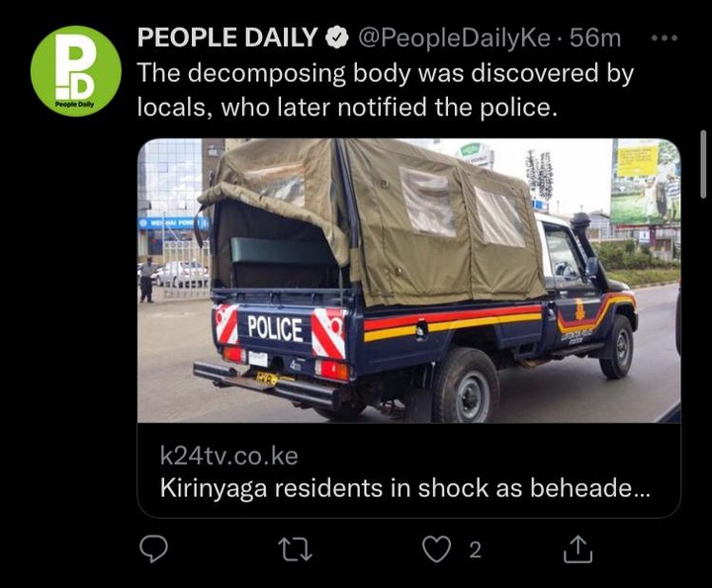
Task: Open the reply comment icon
Action: (153, 549)
